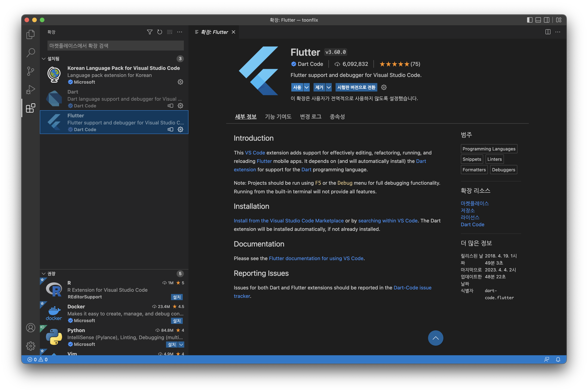Open dropdown arrow next to 제거 button
The height and width of the screenshot is (392, 588).
tap(329, 87)
